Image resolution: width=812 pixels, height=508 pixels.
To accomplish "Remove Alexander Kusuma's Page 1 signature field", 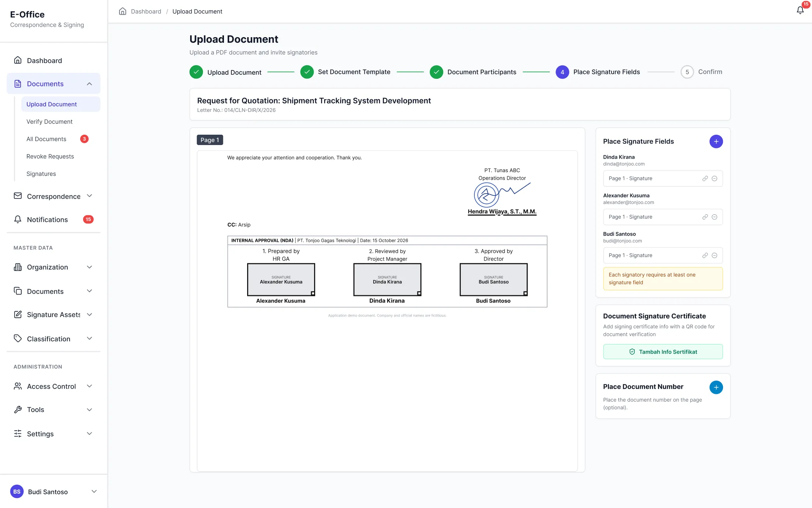I will click(x=715, y=217).
